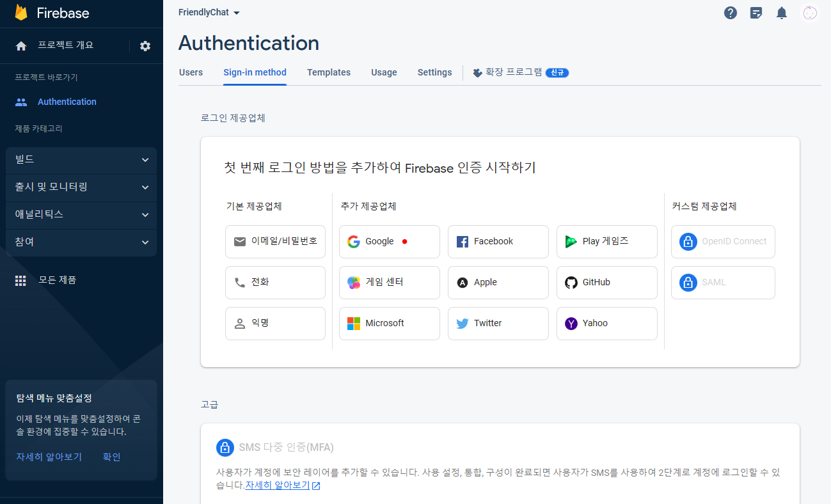Click the Game Center bubbles icon
Image resolution: width=831 pixels, height=504 pixels.
coord(354,283)
